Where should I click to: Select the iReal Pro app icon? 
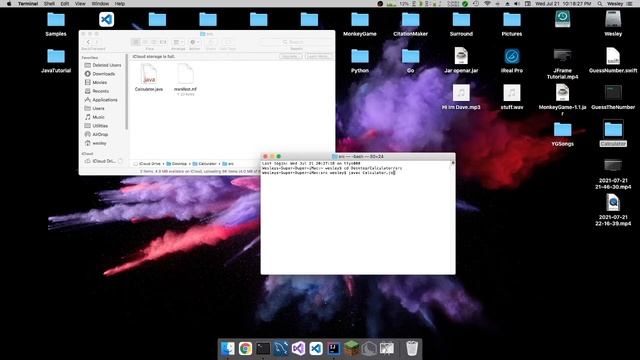[512, 61]
